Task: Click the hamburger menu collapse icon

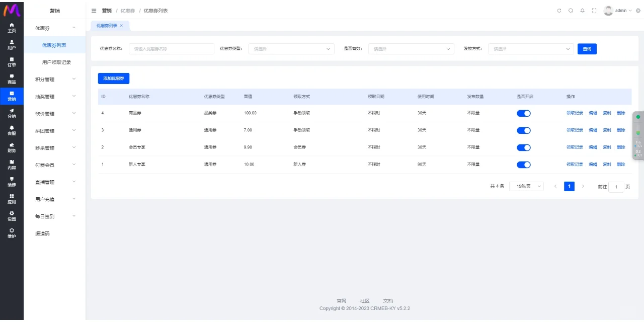Action: 94,11
